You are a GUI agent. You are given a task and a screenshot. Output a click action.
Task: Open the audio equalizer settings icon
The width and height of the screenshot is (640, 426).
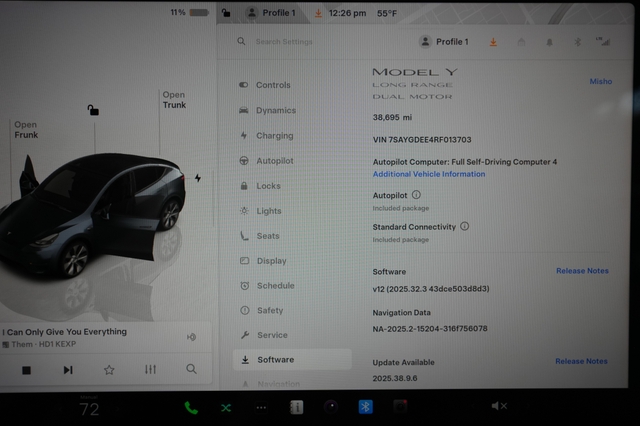150,370
